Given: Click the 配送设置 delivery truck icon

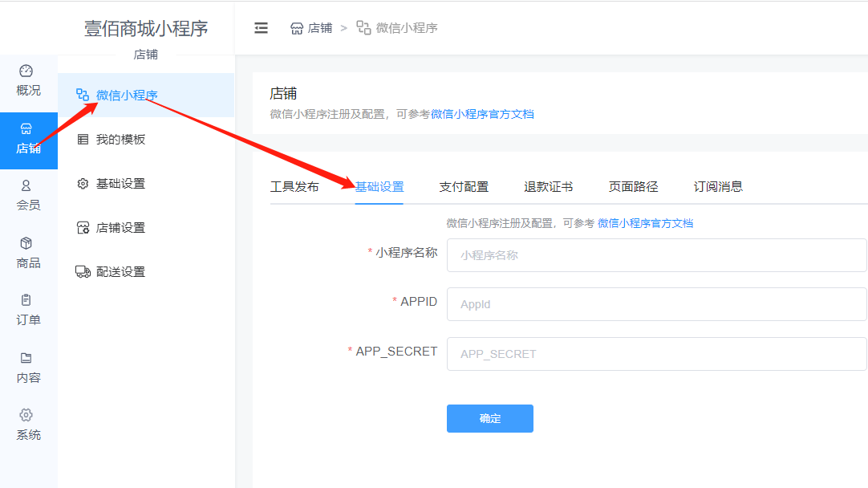Looking at the screenshot, I should 83,272.
